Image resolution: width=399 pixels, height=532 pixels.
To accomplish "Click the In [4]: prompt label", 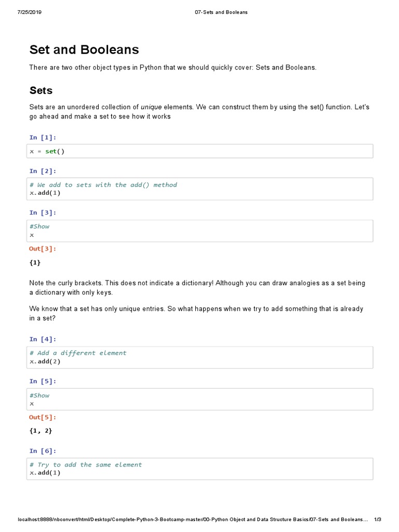I will tap(43, 339).
